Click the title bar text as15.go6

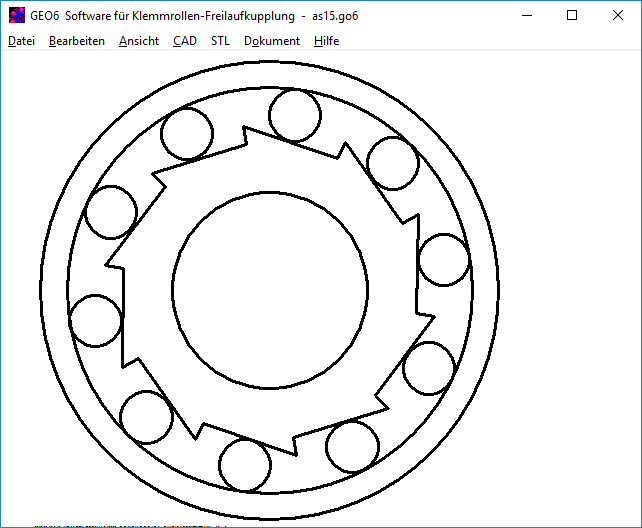click(x=334, y=15)
